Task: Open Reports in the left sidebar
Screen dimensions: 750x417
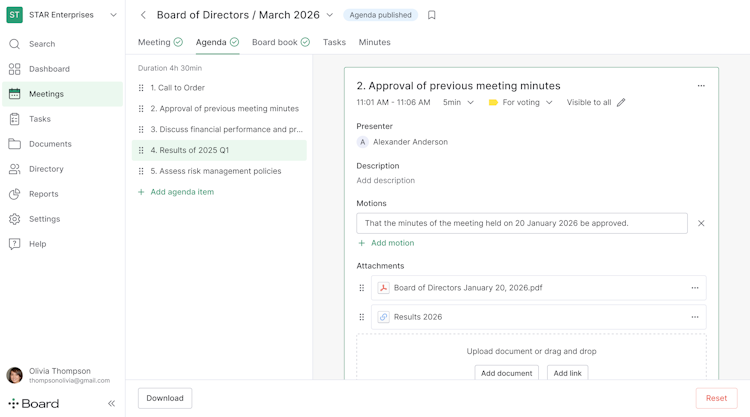Action: [x=43, y=194]
